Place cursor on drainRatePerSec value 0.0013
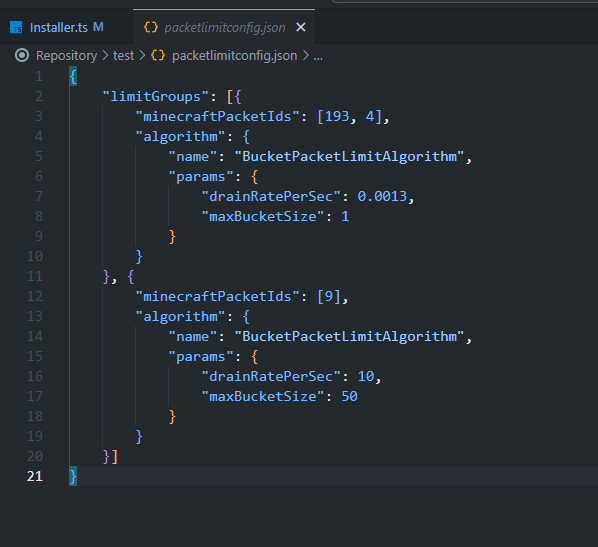This screenshot has width=598, height=547. pyautogui.click(x=382, y=196)
